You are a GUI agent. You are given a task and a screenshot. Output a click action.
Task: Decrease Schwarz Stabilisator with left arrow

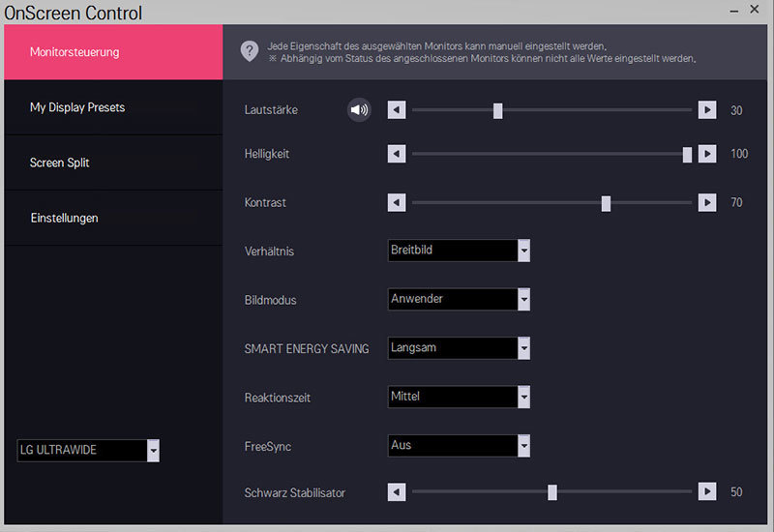point(397,491)
